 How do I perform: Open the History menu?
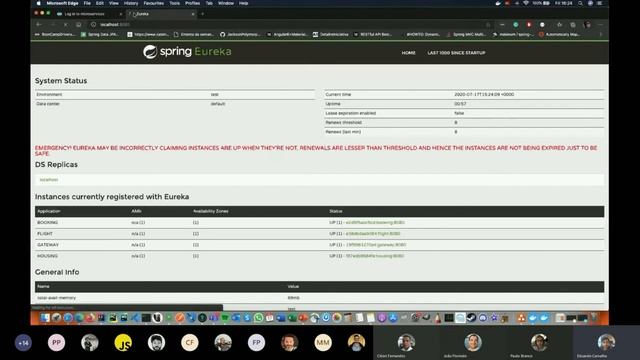pos(131,3)
